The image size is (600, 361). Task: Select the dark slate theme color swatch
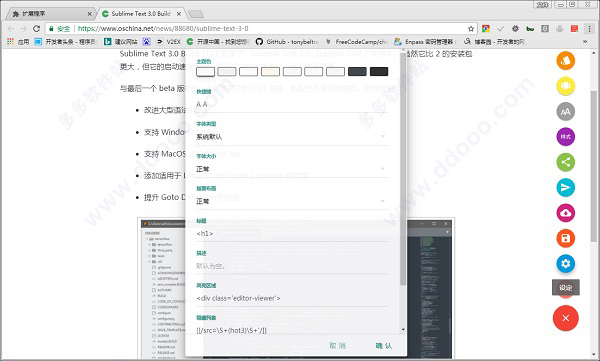pos(357,72)
